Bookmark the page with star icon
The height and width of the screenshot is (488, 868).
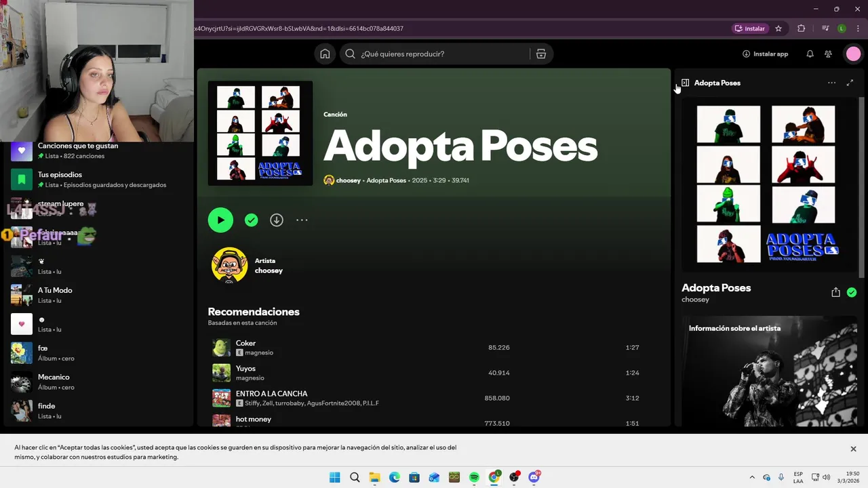click(x=778, y=28)
